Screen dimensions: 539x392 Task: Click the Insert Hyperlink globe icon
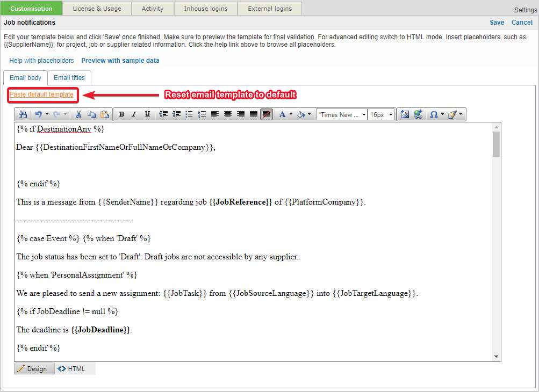click(418, 114)
